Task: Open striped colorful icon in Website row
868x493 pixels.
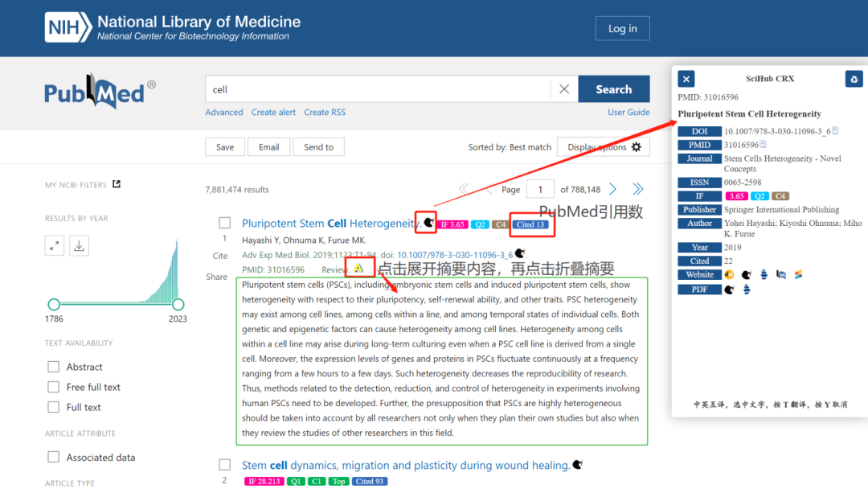Action: click(x=798, y=275)
